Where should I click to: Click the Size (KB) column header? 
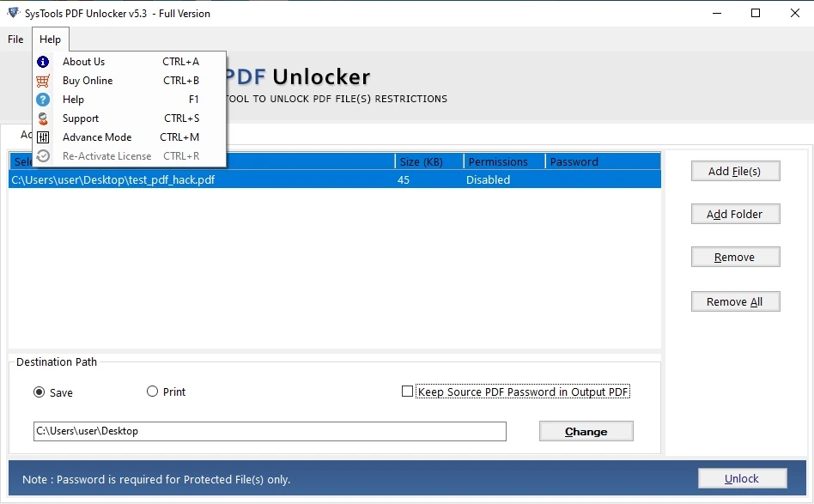pos(428,161)
